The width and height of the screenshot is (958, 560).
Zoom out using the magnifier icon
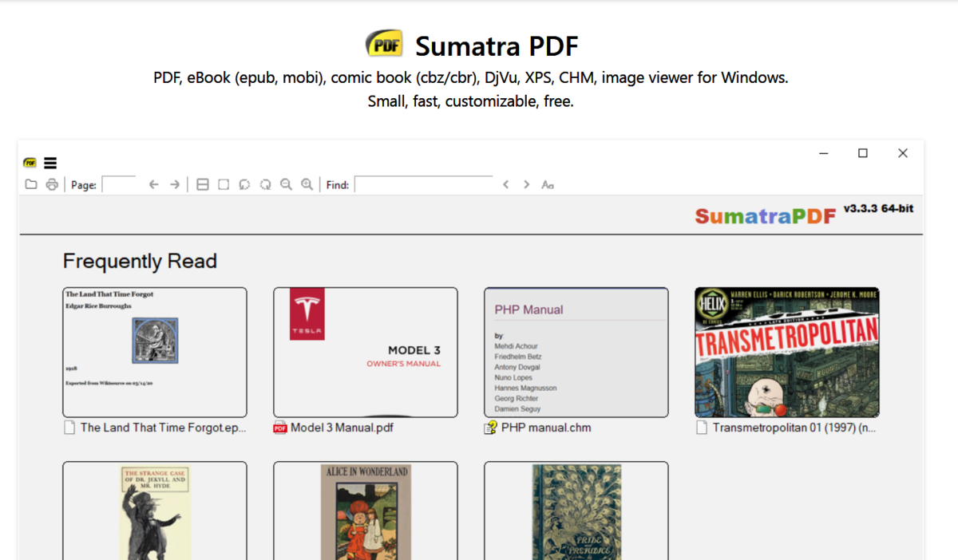(287, 184)
